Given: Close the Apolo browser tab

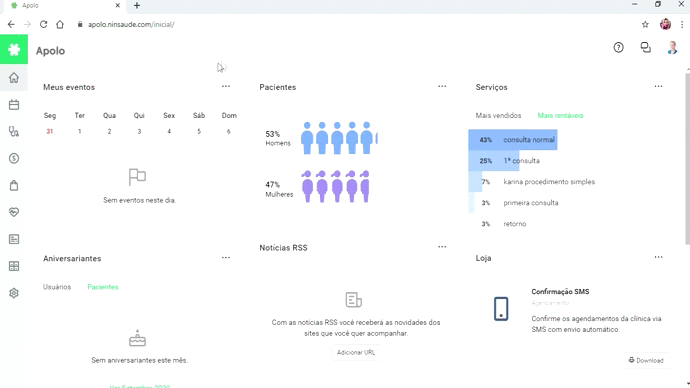Looking at the screenshot, I should coord(117,5).
